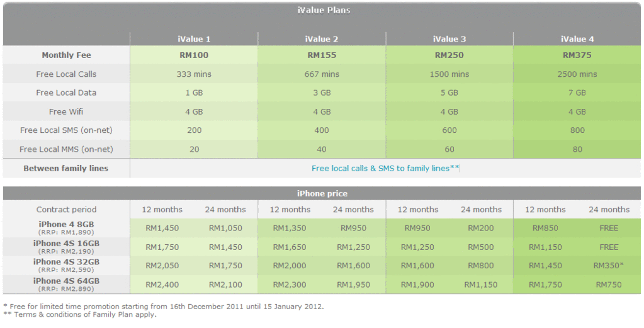Click the 1 GB free local data value
The width and height of the screenshot is (644, 328).
tap(195, 93)
